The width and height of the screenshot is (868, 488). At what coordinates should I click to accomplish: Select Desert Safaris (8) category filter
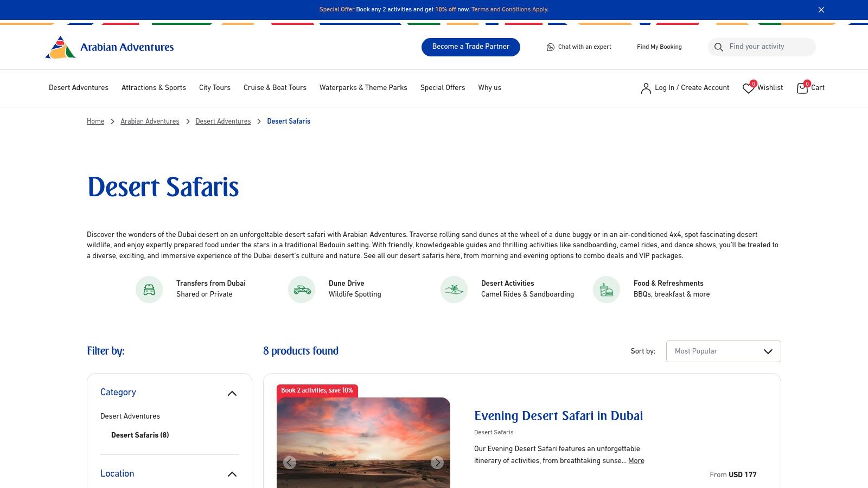pos(140,435)
